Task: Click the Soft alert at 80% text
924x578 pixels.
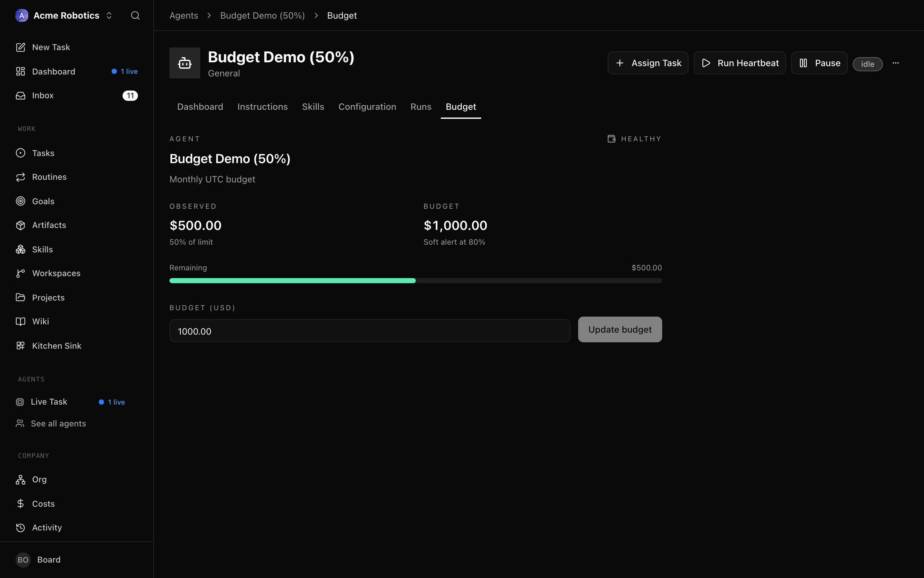Action: (x=454, y=242)
